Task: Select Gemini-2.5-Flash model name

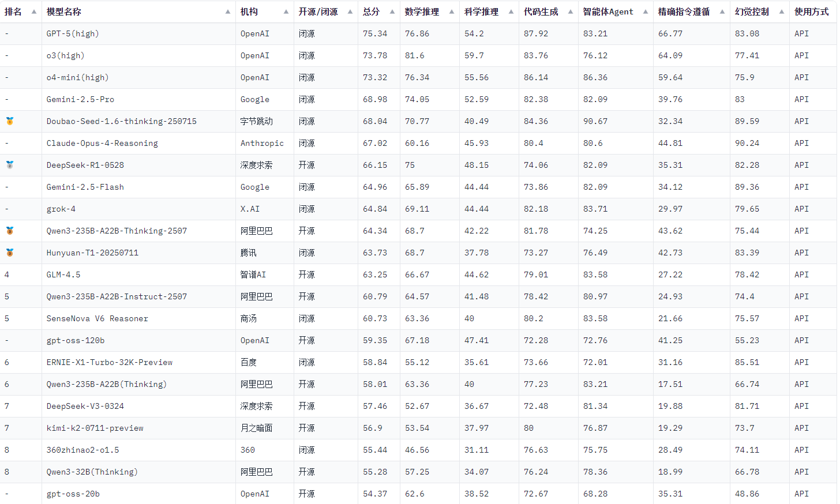Action: point(85,187)
